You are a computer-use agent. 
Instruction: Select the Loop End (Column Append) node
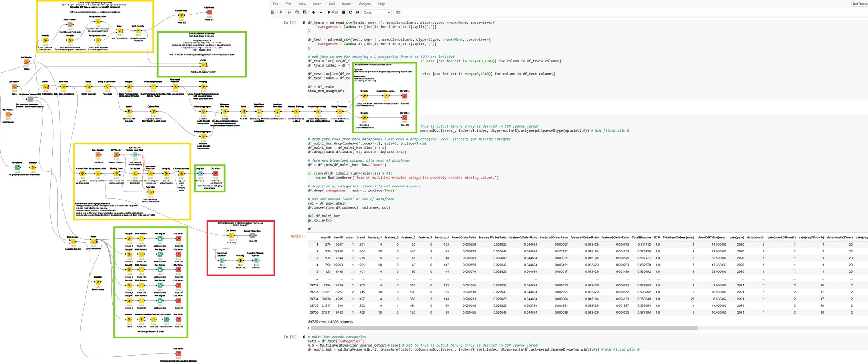pyautogui.click(x=256, y=260)
